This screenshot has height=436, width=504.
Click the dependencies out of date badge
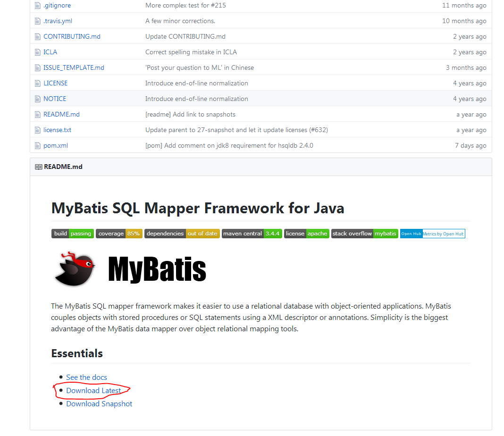(x=182, y=234)
